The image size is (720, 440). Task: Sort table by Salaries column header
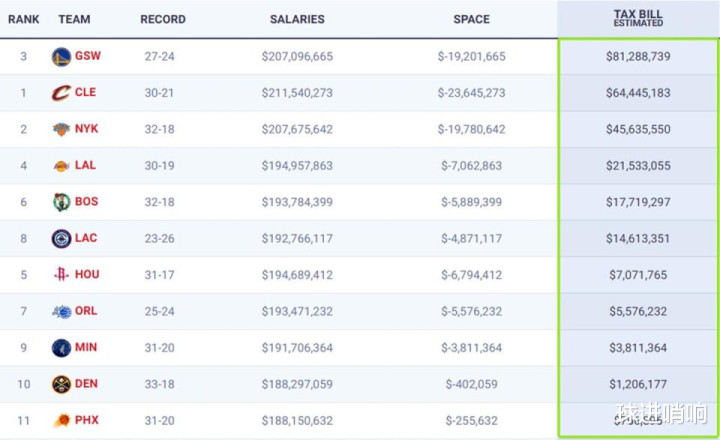point(297,19)
